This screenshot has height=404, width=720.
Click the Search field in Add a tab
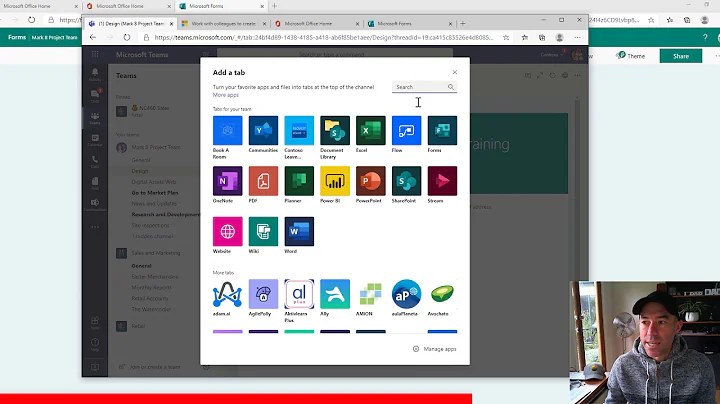(x=424, y=87)
